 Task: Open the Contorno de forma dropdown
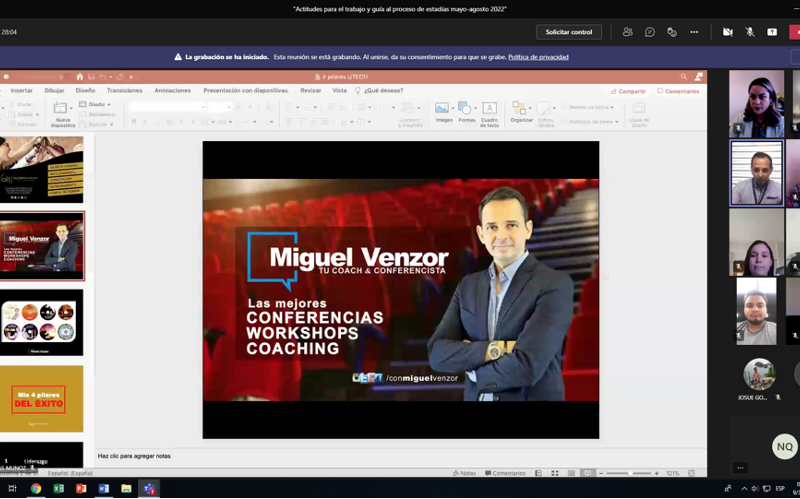[x=590, y=121]
